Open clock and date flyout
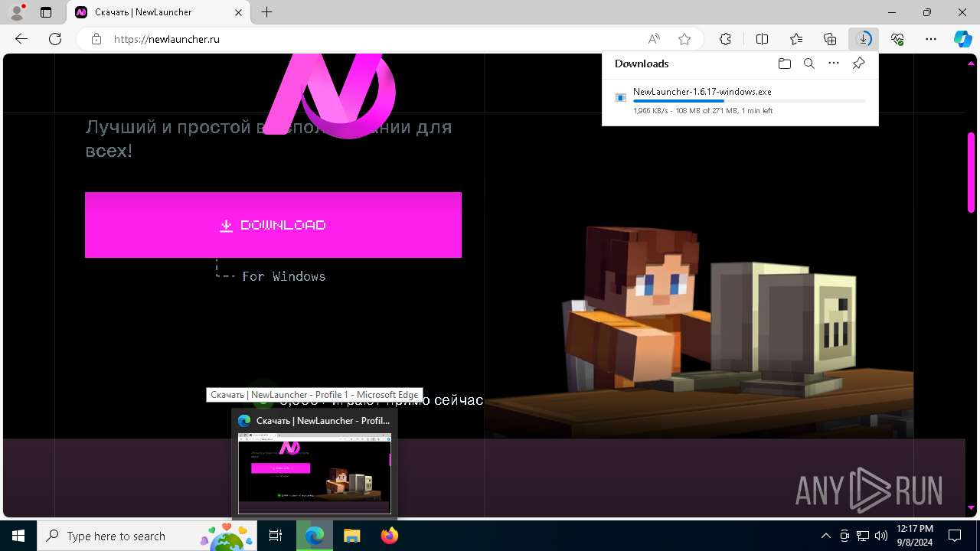 pyautogui.click(x=915, y=536)
